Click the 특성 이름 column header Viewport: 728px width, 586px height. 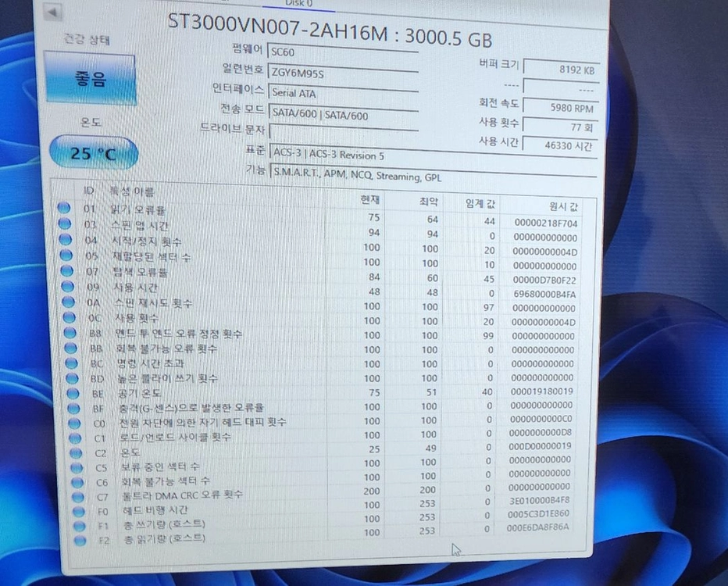132,191
